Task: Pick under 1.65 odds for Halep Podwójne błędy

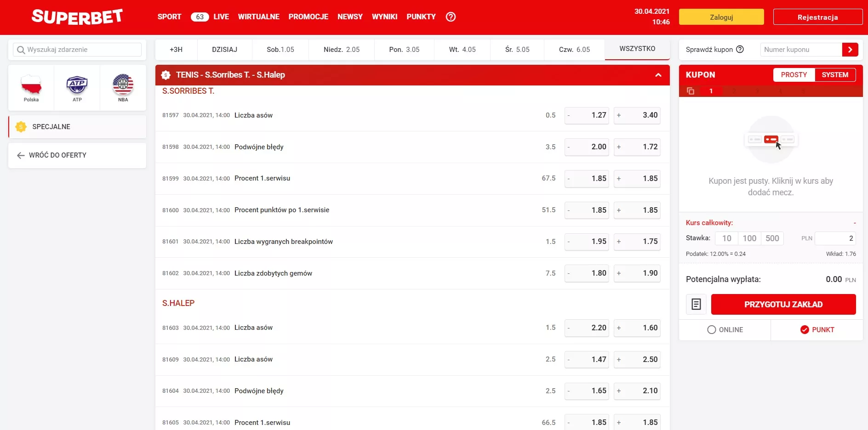Action: point(587,391)
